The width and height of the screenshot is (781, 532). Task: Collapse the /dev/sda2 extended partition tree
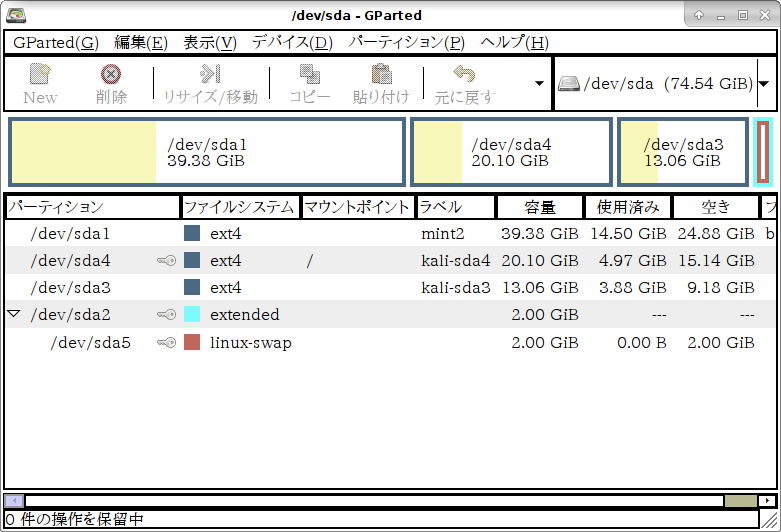coord(14,314)
